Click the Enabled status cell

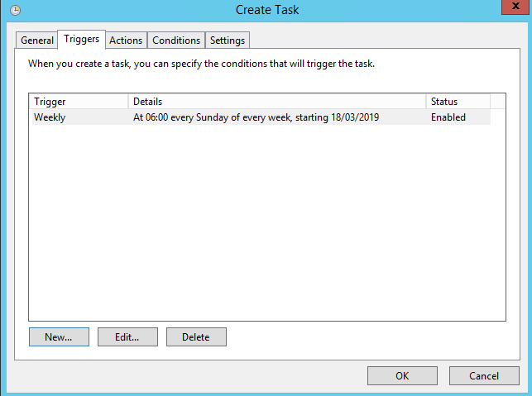pos(448,117)
